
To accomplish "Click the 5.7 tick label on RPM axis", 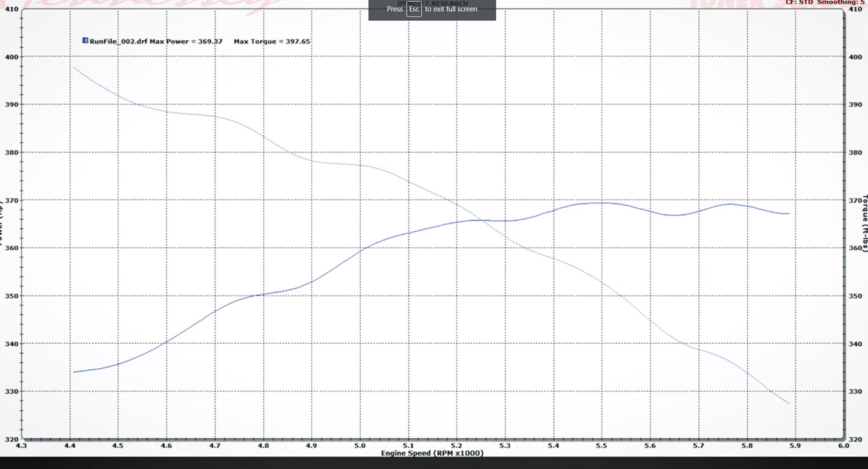I will point(698,446).
